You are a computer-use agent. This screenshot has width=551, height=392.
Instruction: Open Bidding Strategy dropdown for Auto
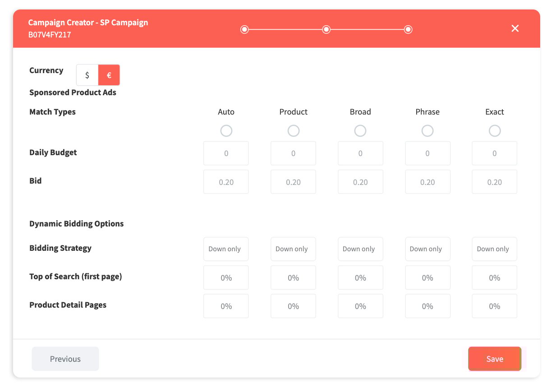tap(226, 249)
